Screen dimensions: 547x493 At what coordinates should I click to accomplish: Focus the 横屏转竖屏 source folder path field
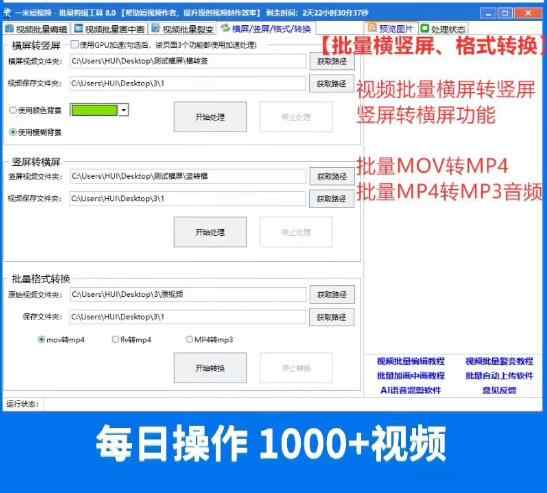(188, 61)
